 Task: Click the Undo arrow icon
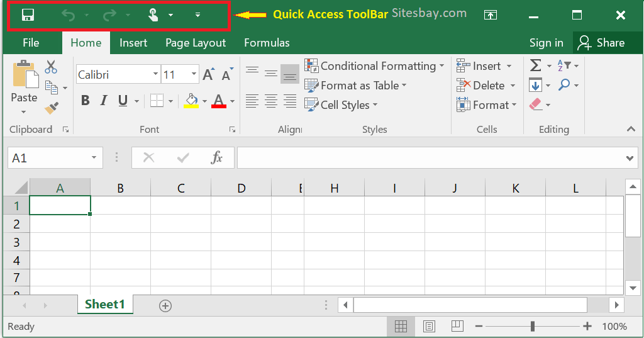[x=68, y=15]
